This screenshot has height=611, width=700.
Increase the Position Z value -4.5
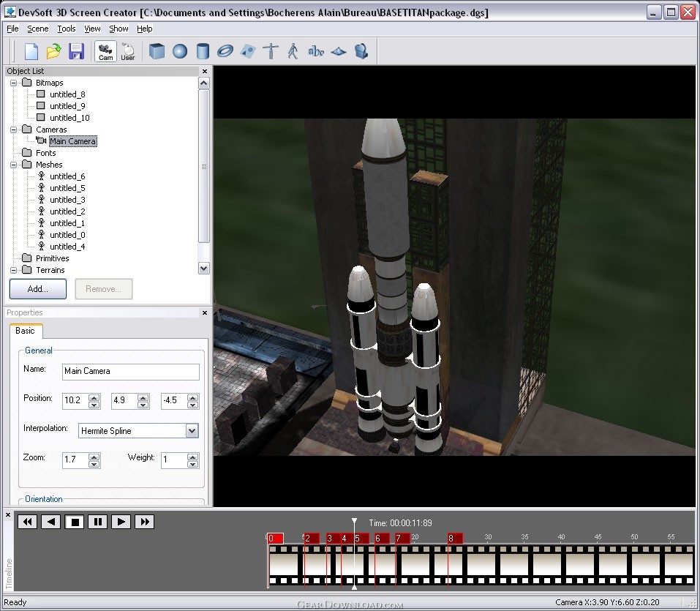(x=193, y=397)
